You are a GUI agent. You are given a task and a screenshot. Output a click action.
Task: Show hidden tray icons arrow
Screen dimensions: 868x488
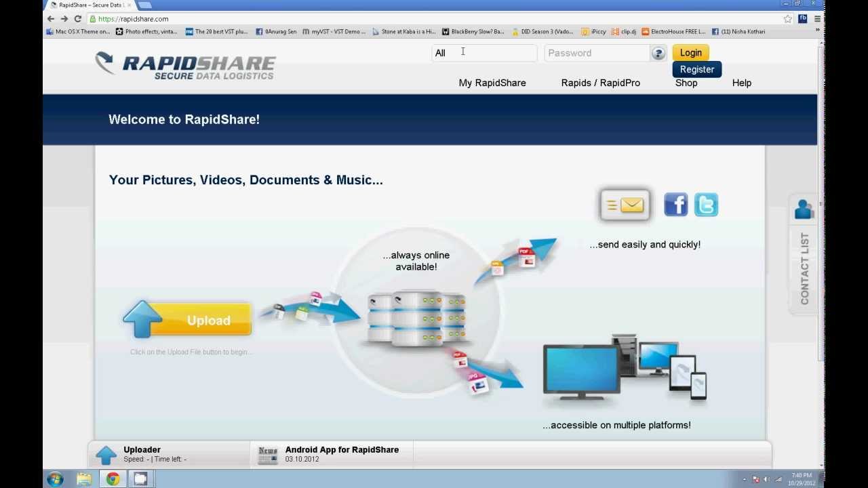pos(744,480)
